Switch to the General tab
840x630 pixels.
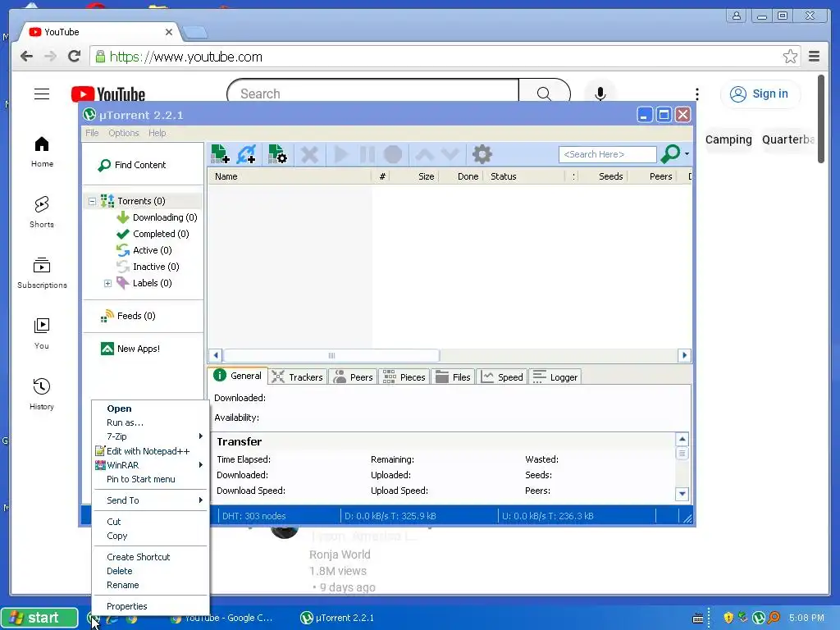(x=238, y=376)
